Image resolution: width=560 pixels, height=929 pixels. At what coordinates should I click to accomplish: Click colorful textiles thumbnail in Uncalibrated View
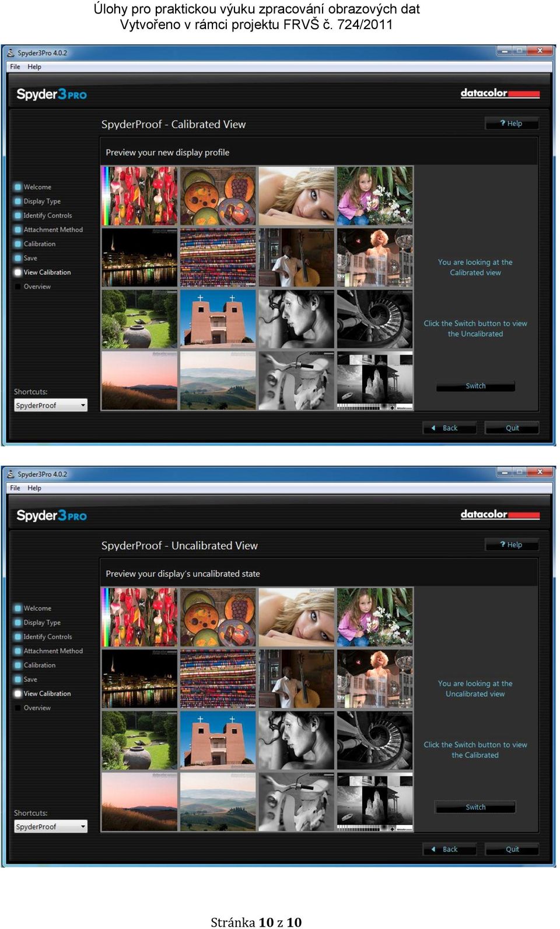coord(218,679)
